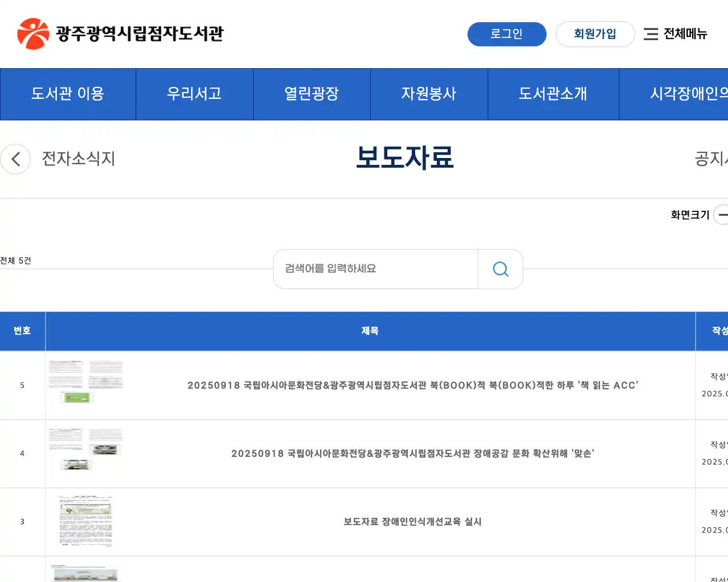Select 열린광장 from the navigation bar
Viewport: 728px width, 582px height.
(x=312, y=94)
